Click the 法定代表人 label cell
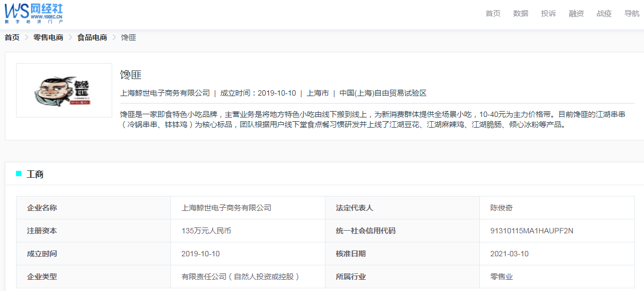The width and height of the screenshot is (644, 291). point(402,208)
